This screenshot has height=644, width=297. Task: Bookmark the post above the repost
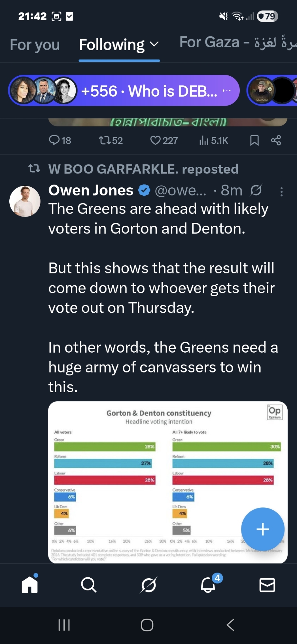click(255, 140)
